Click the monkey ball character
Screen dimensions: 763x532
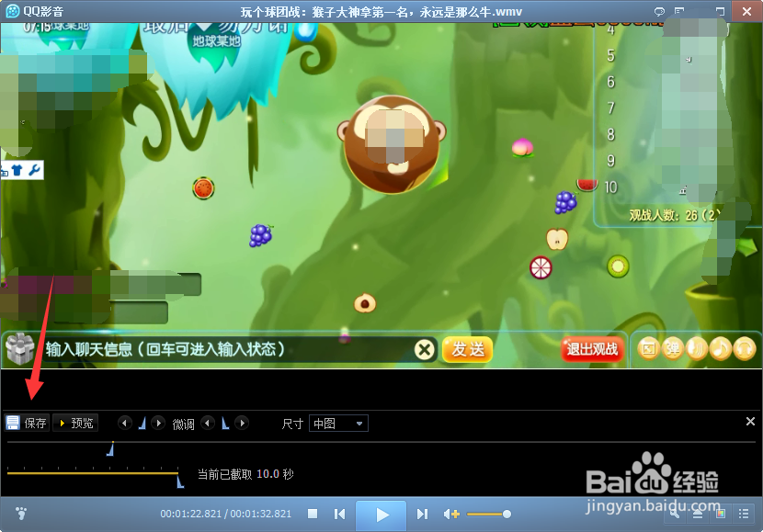coord(392,144)
